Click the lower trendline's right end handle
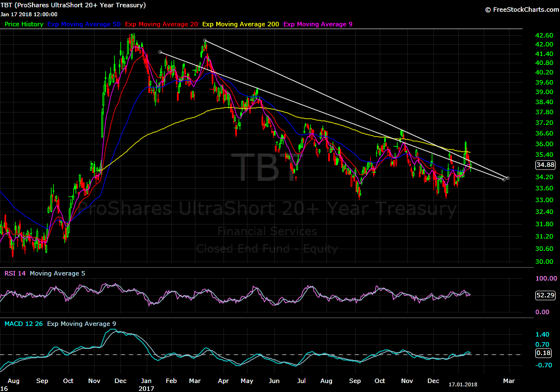This screenshot has height=392, width=560. pos(504,180)
